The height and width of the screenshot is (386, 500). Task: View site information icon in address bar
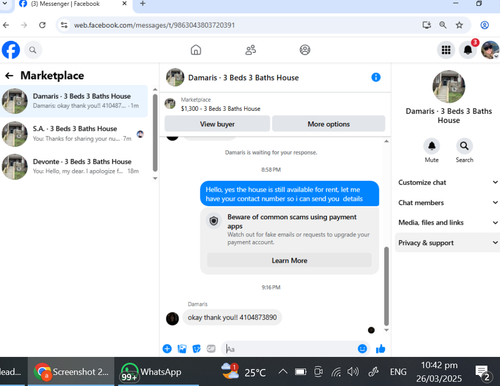[64, 25]
